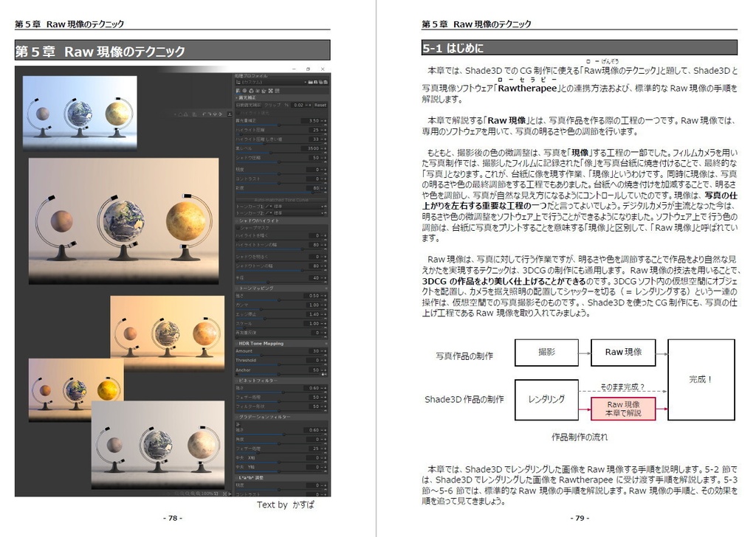This screenshot has height=537, width=756.
Task: Click the Auto-matched Tone Curve button
Action: [x=281, y=199]
